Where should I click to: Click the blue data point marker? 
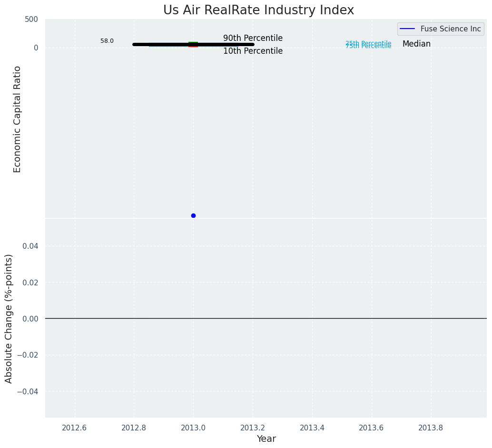click(x=193, y=215)
